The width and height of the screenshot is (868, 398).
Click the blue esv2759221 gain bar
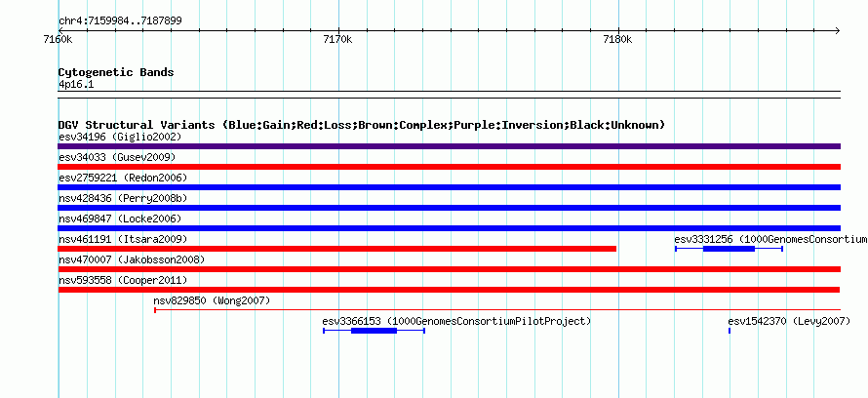coord(449,187)
